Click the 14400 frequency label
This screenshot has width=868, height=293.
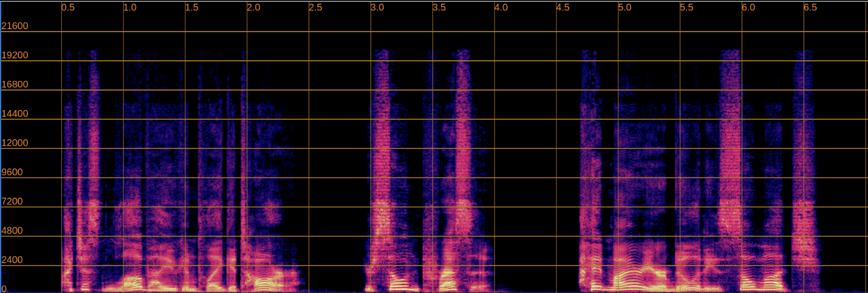pyautogui.click(x=15, y=114)
